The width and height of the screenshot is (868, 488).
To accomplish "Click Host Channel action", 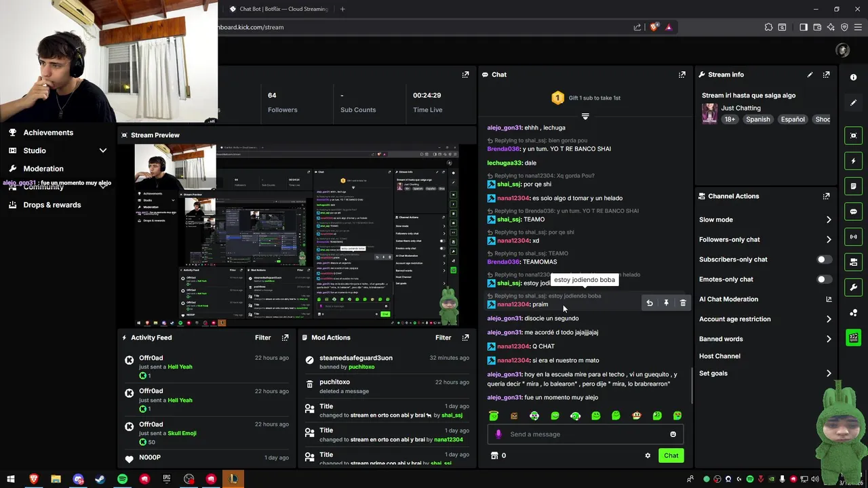I will tap(719, 356).
